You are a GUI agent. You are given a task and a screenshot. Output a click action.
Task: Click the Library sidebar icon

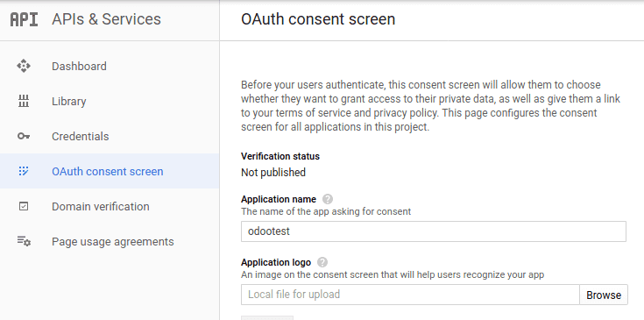coord(24,101)
